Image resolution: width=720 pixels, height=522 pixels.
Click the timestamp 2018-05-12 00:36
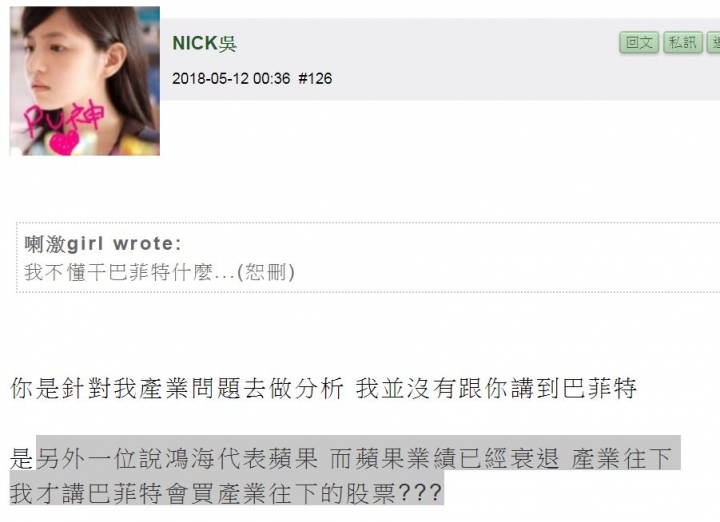(x=231, y=79)
